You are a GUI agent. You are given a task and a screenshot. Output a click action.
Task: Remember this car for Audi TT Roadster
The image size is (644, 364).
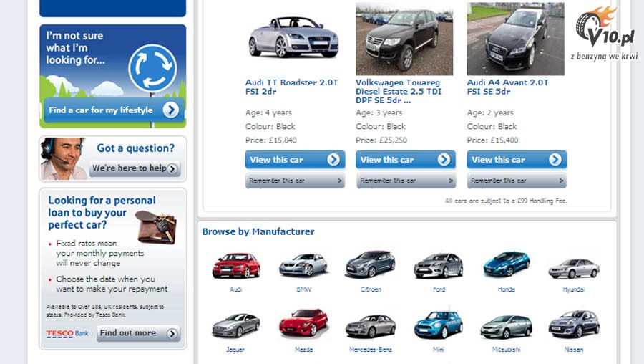pos(295,181)
